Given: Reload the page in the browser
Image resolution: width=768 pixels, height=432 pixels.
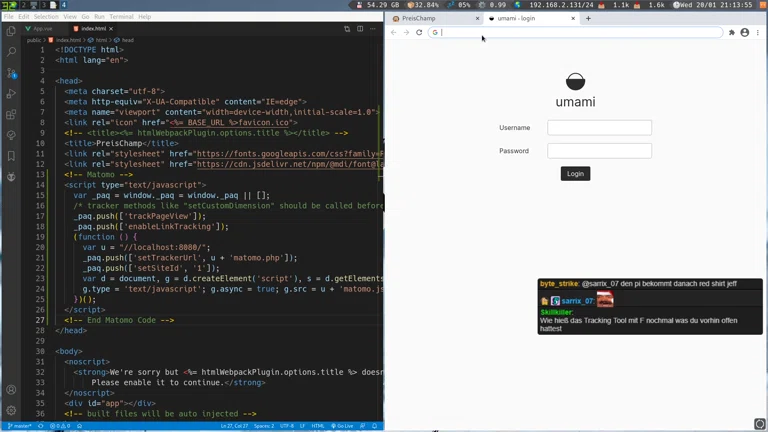Looking at the screenshot, I should coord(419,33).
